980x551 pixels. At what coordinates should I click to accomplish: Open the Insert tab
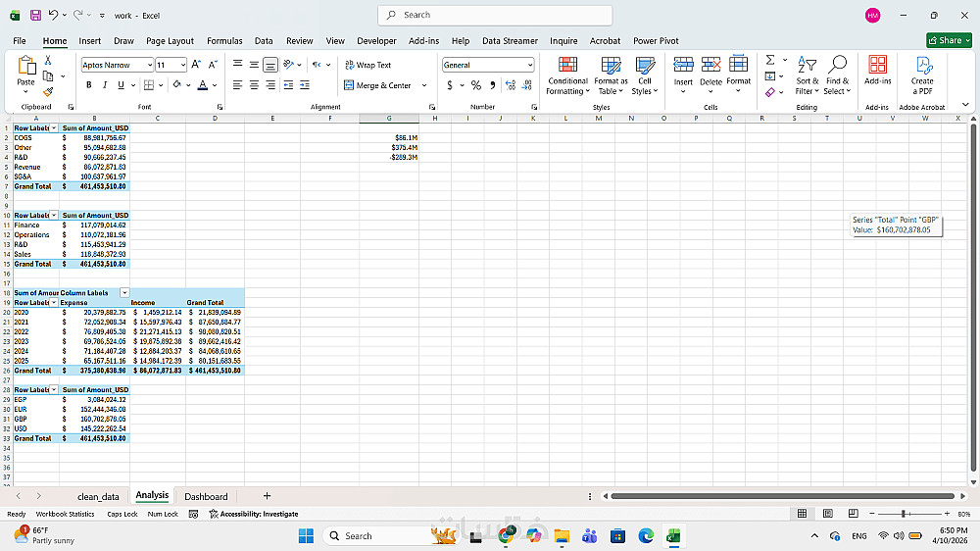89,40
